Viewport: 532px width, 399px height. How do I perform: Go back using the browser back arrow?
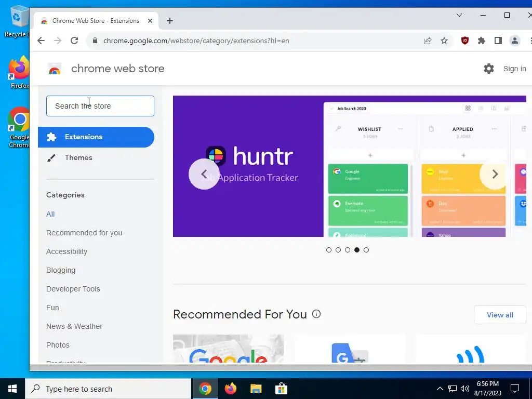(x=41, y=41)
